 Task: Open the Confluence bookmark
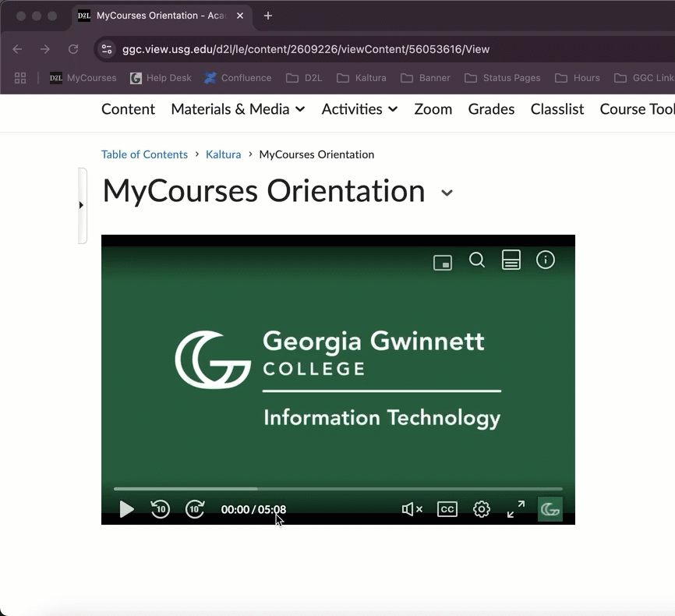point(238,78)
